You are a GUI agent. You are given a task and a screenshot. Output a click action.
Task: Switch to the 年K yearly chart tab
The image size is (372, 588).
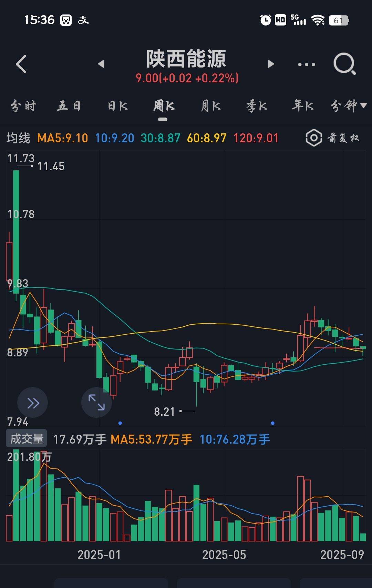[x=303, y=106]
